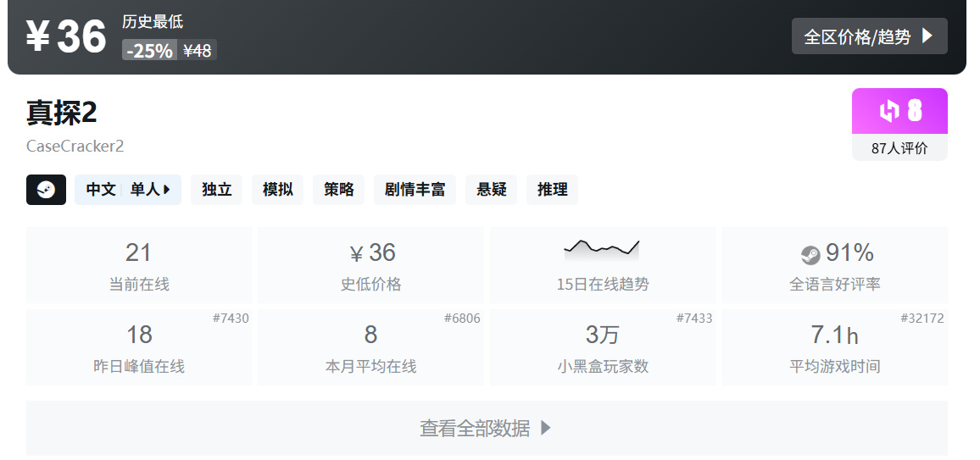
Task: Click the rank #7430 label
Action: click(x=231, y=319)
